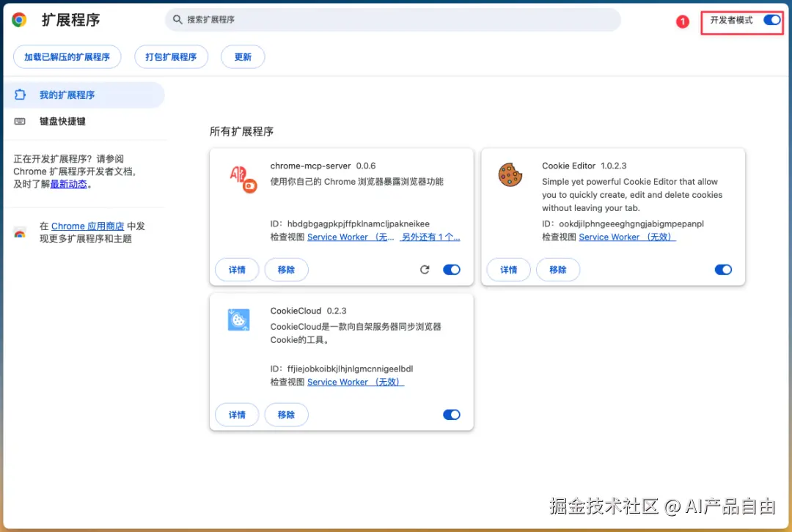The image size is (792, 532).
Task: Click the 我的扩展程序 puzzle piece icon
Action: point(20,95)
